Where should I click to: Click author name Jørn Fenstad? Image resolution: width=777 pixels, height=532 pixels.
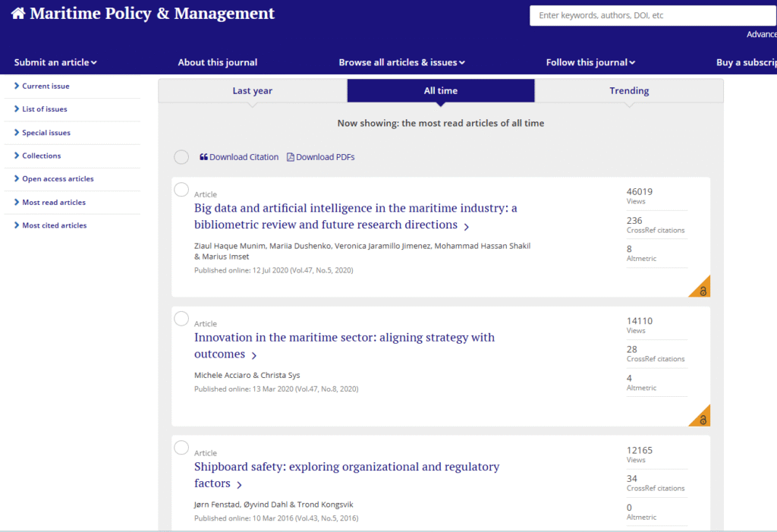pyautogui.click(x=217, y=505)
